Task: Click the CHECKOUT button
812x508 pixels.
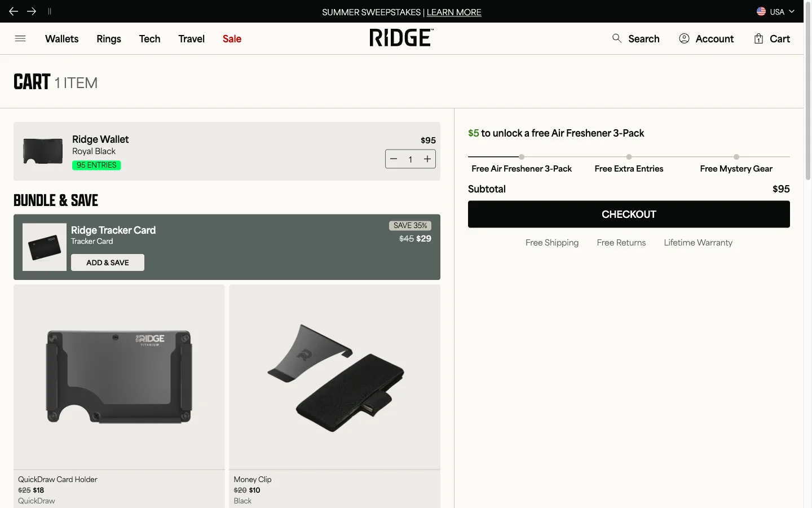Action: tap(629, 214)
